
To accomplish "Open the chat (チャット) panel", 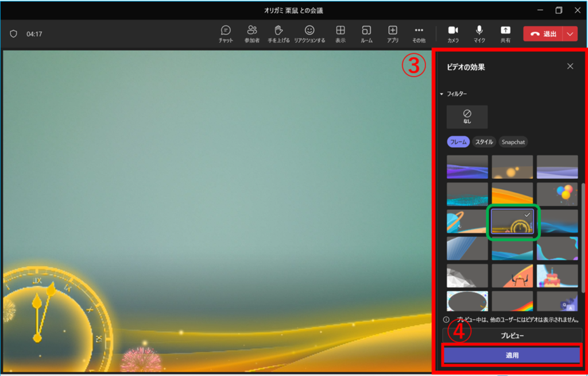I will tap(226, 33).
